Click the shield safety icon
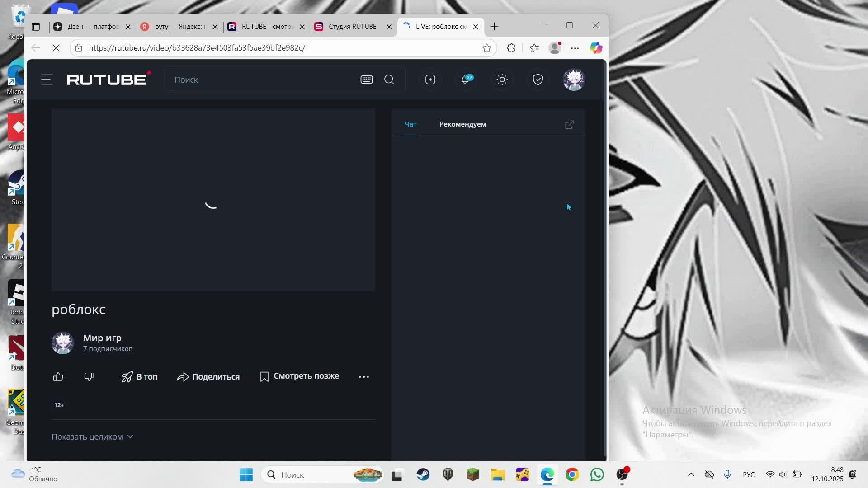The height and width of the screenshot is (488, 868). (x=538, y=80)
